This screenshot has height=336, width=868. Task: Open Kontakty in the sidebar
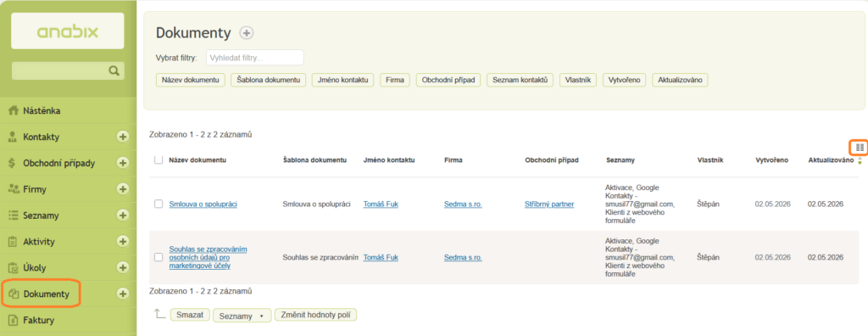coord(41,137)
